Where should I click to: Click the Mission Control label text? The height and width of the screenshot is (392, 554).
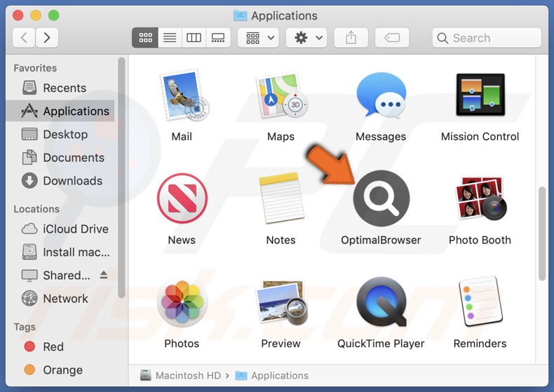pyautogui.click(x=480, y=136)
